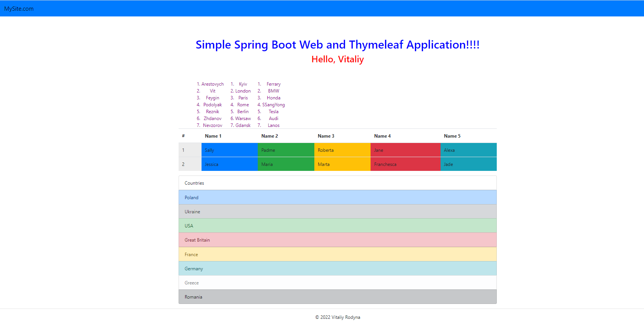Select Greece in countries list
This screenshot has height=328, width=644.
point(338,283)
